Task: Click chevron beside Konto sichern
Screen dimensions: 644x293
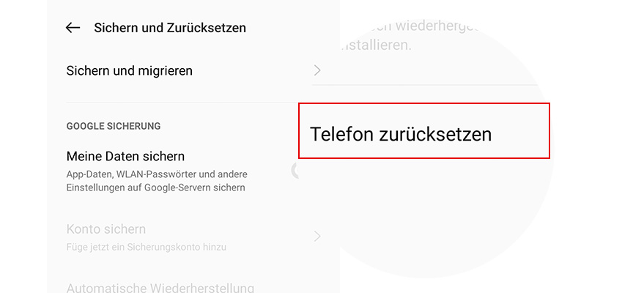Action: (x=317, y=236)
